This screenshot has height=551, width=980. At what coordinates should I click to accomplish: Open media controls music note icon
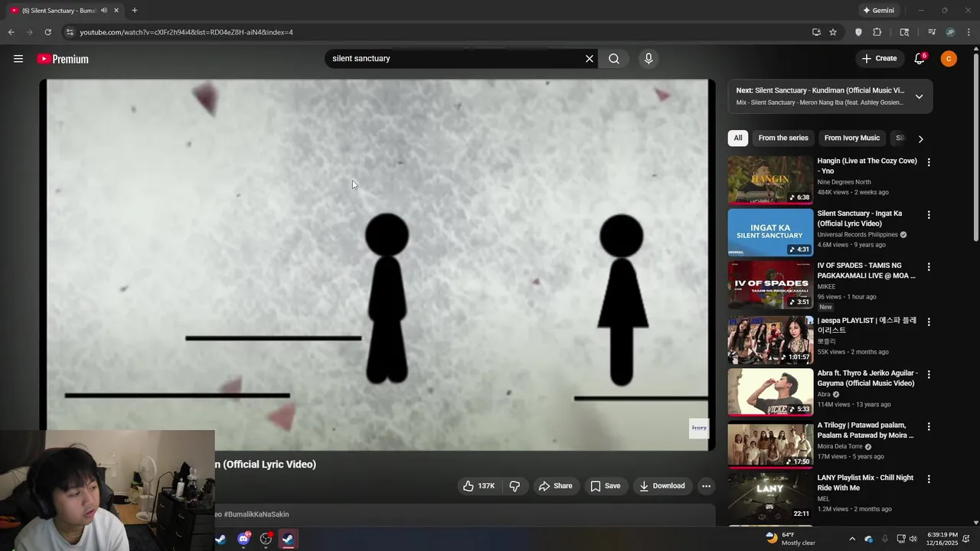pyautogui.click(x=932, y=32)
